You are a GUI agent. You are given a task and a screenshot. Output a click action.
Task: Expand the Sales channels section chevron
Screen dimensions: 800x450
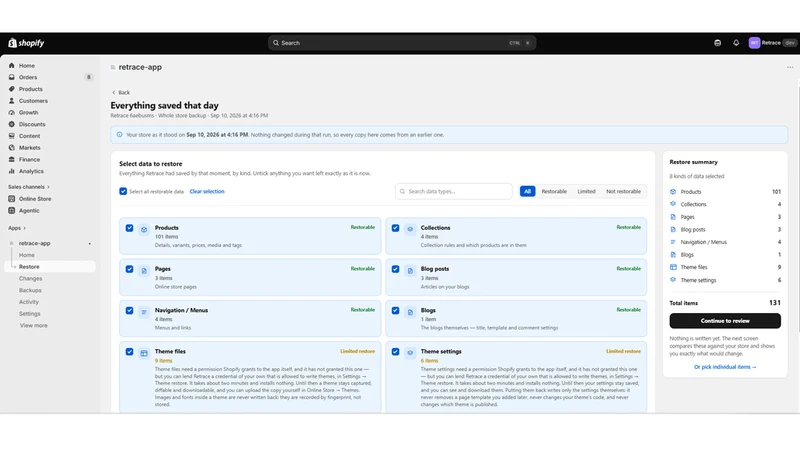coord(48,187)
